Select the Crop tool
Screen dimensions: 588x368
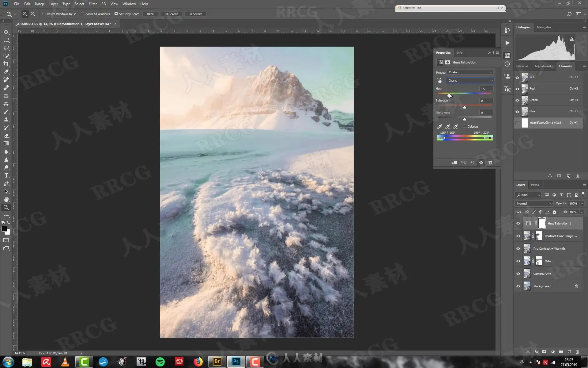[6, 64]
